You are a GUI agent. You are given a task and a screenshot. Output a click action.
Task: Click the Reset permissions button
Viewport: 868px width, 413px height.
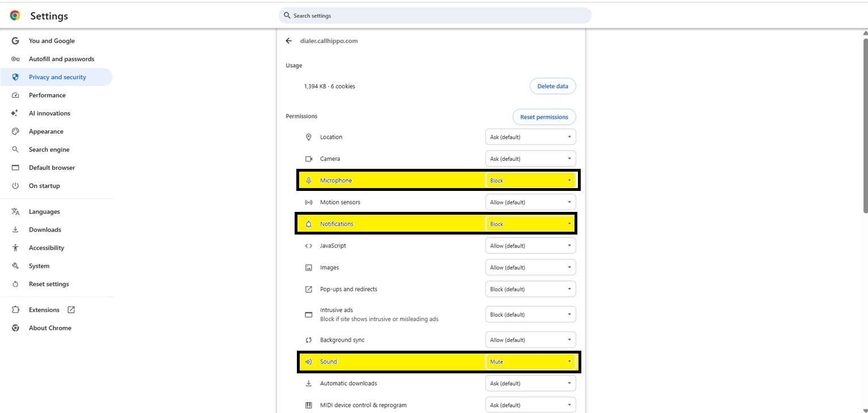pyautogui.click(x=544, y=117)
